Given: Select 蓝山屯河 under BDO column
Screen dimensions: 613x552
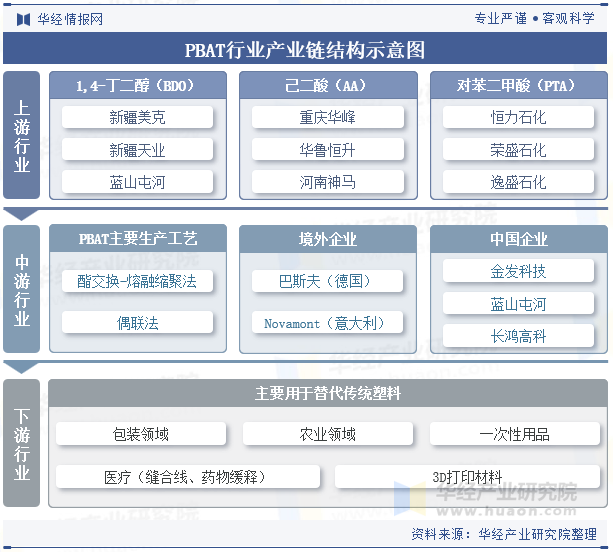Looking at the screenshot, I should 138,182.
